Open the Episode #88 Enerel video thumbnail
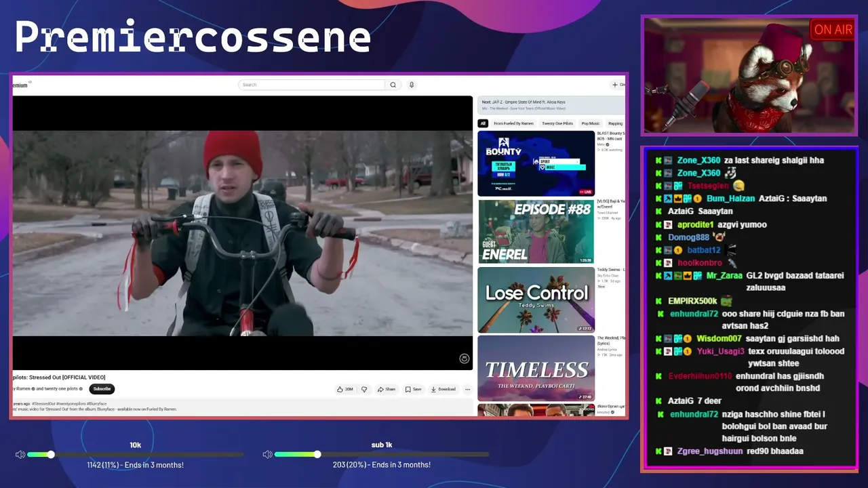 coord(536,231)
